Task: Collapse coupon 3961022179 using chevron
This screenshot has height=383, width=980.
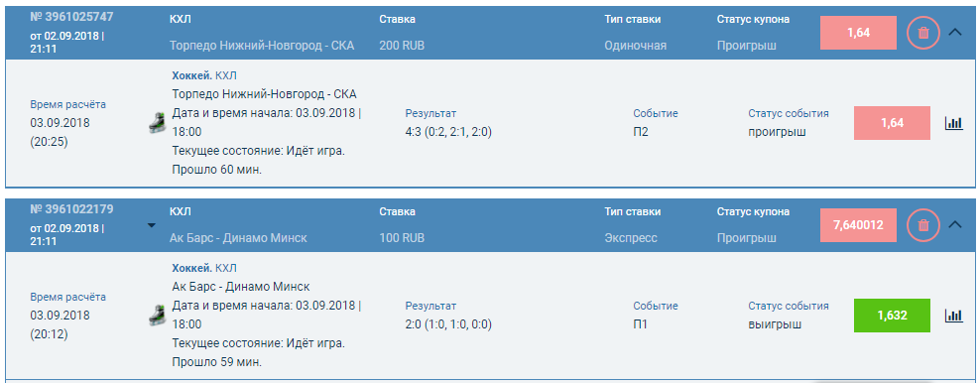Action: tap(955, 225)
